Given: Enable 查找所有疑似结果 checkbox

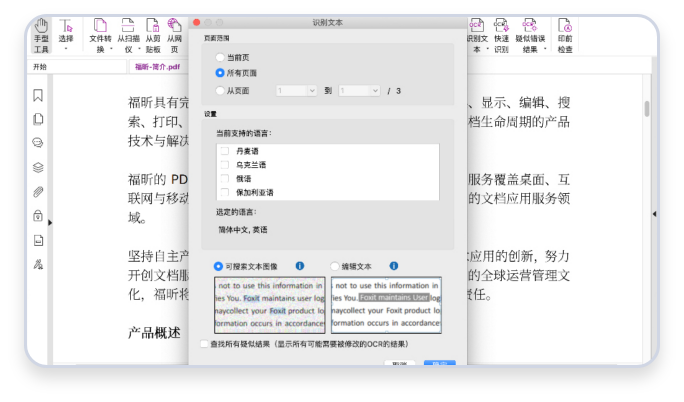Looking at the screenshot, I should [204, 344].
